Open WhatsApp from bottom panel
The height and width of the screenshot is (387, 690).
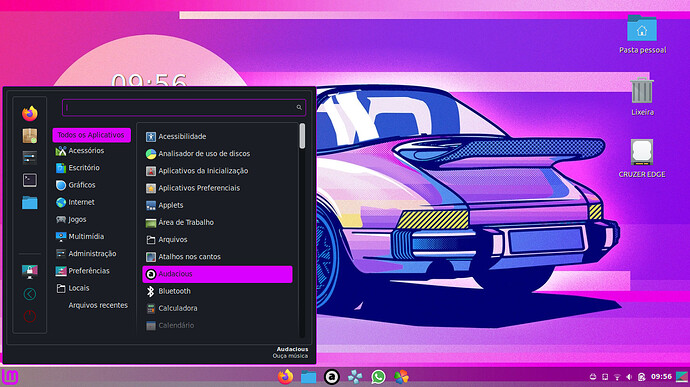click(x=378, y=377)
